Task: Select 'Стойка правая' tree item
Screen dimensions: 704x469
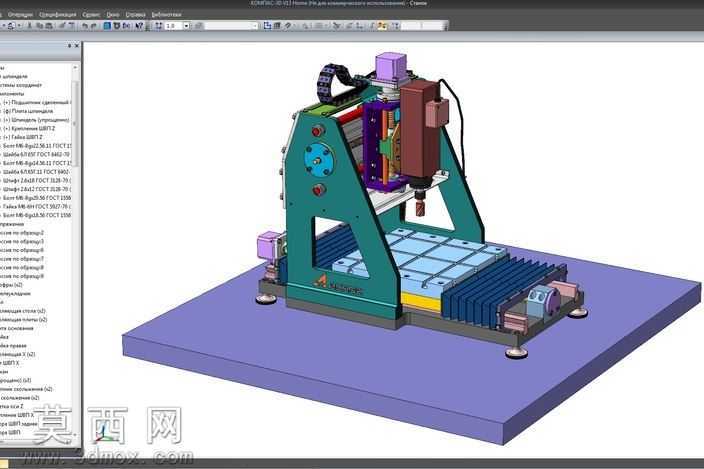Action: 13,346
